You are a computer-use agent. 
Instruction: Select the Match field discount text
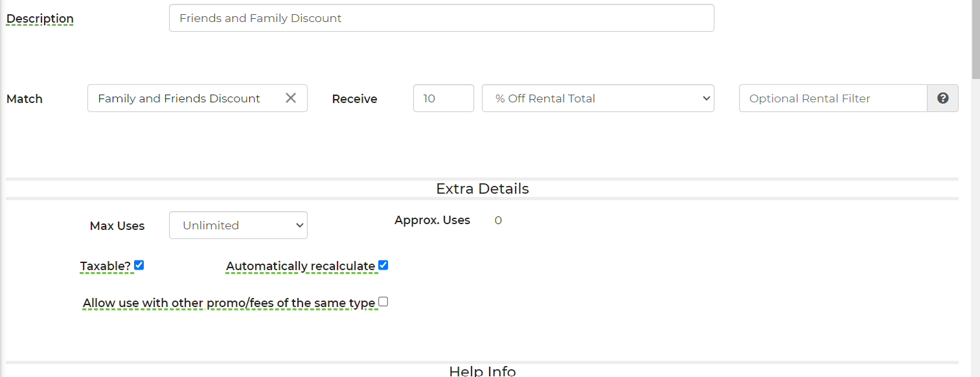tap(179, 98)
